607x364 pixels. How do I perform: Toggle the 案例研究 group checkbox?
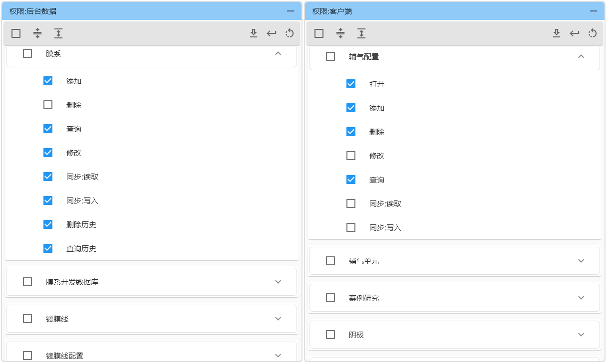click(330, 298)
